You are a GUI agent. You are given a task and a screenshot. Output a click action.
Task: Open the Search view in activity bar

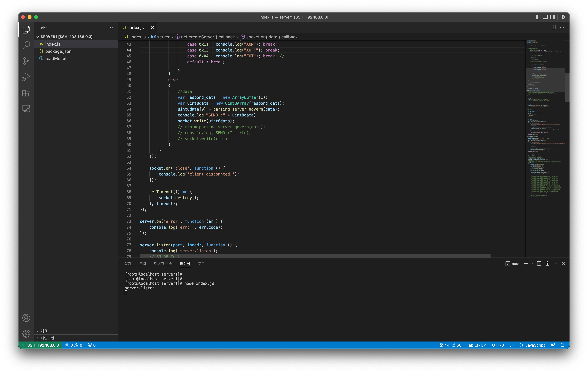click(x=26, y=45)
